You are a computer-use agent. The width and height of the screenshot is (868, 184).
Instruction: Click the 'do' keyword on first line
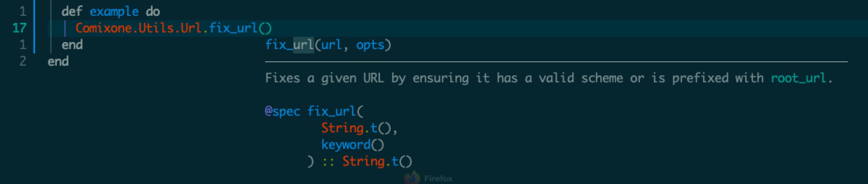click(153, 11)
